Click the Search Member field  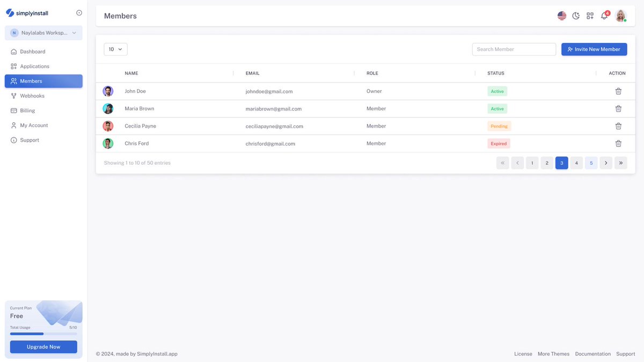[x=514, y=49]
